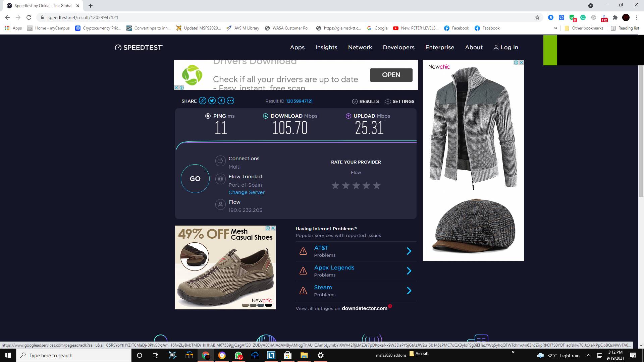The image size is (644, 362).
Task: Open AT&T outage link
Action: pyautogui.click(x=321, y=248)
